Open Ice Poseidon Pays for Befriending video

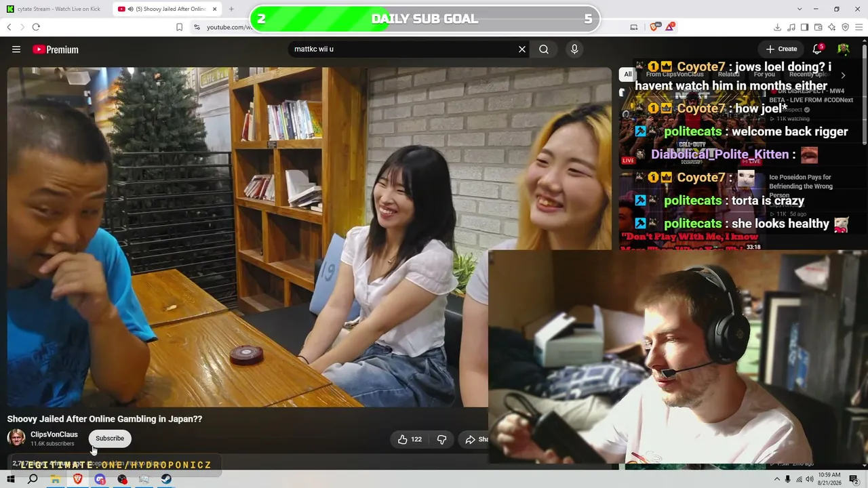click(x=800, y=186)
